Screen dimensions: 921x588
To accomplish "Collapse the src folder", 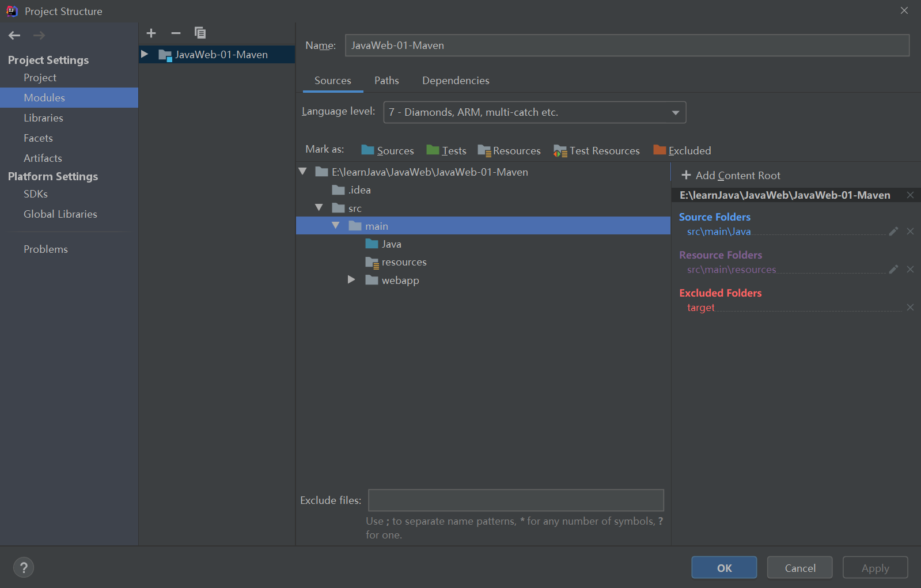I will (x=319, y=207).
